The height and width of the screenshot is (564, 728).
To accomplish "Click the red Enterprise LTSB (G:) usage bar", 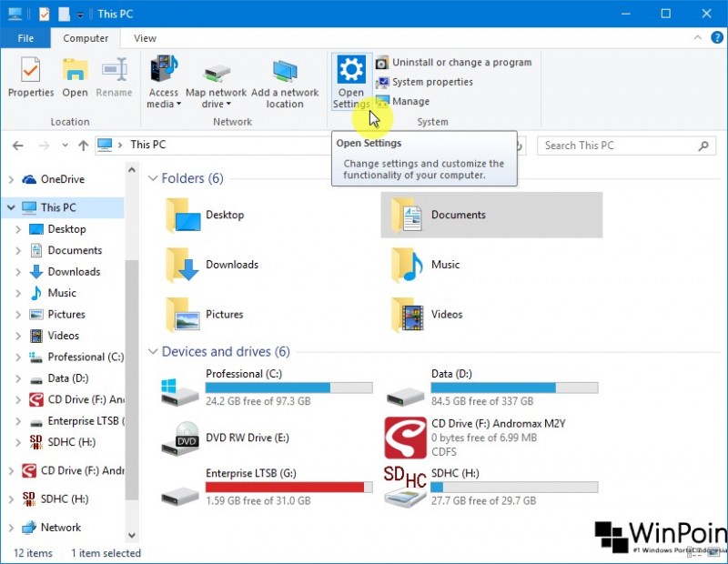I will click(288, 487).
